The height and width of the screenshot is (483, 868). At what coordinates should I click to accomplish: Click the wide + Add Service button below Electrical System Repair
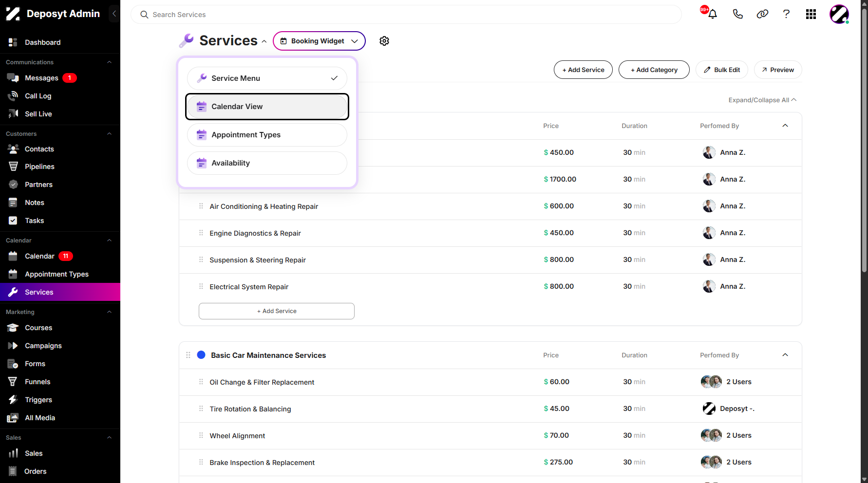point(277,311)
